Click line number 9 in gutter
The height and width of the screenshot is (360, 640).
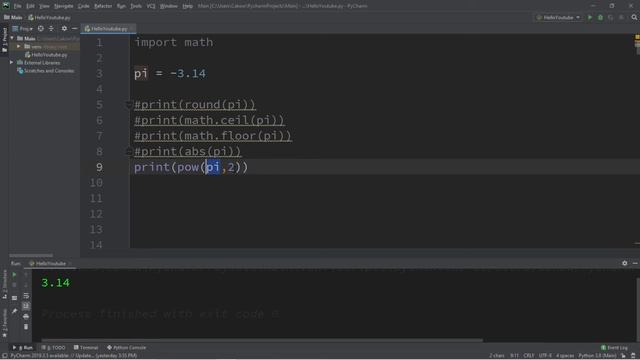(99, 167)
